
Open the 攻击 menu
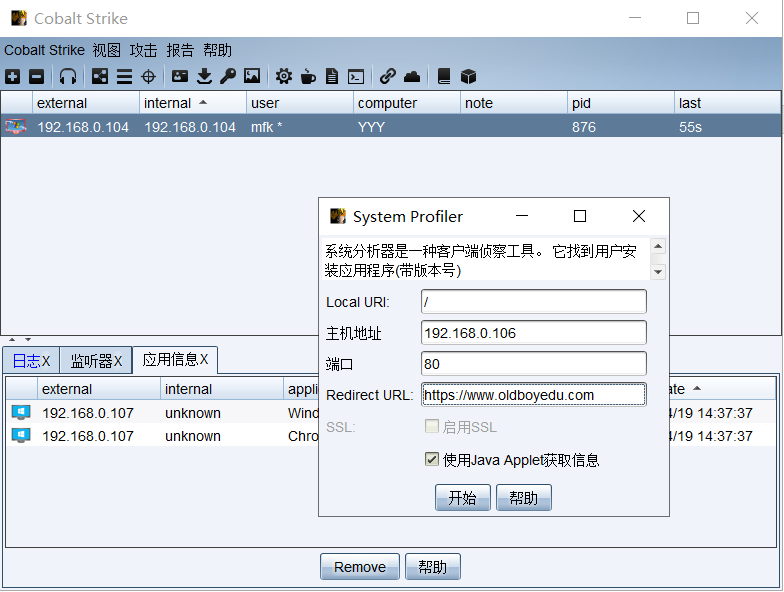[143, 50]
